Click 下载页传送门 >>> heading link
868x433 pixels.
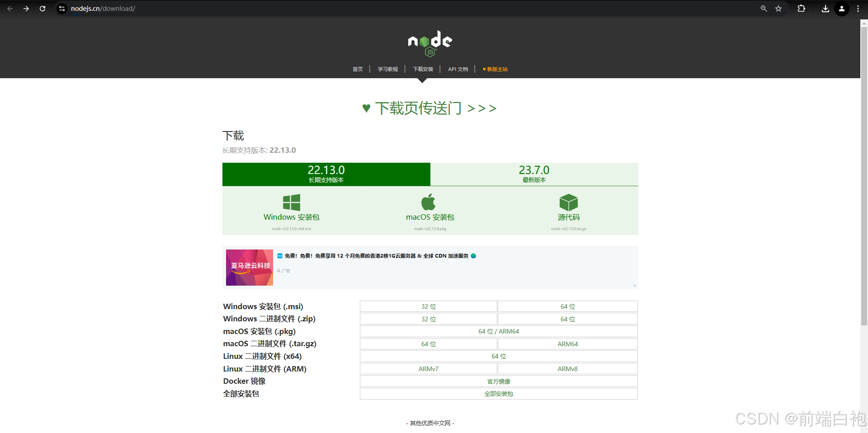click(429, 108)
